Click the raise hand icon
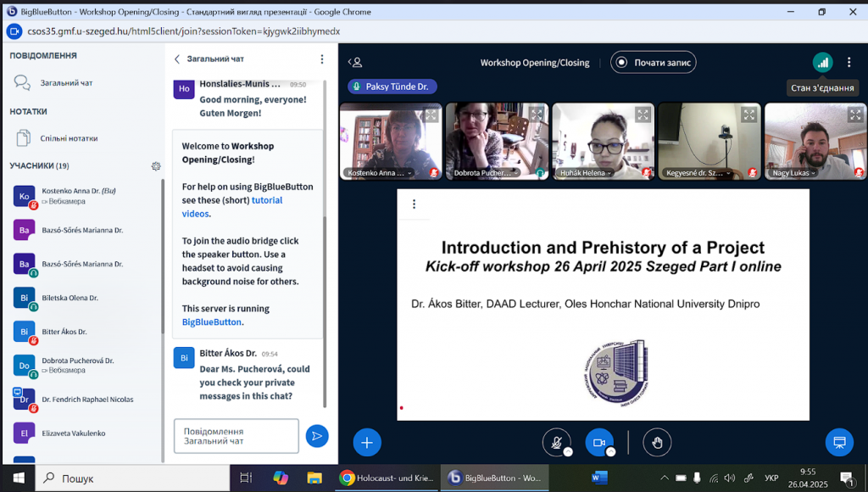868x492 pixels. (656, 442)
